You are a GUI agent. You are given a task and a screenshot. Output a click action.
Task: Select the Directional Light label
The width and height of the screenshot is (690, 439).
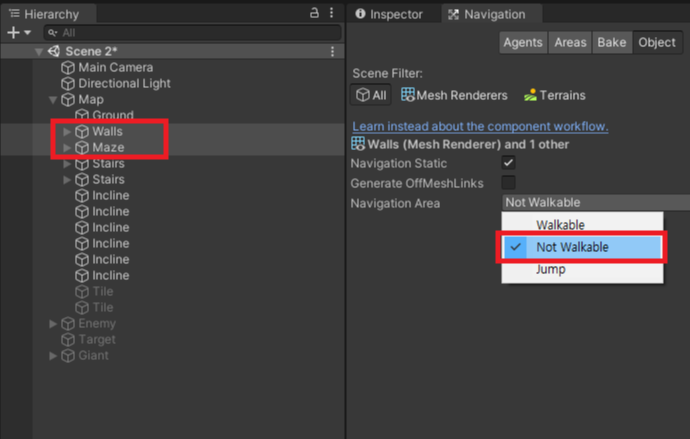pyautogui.click(x=124, y=83)
